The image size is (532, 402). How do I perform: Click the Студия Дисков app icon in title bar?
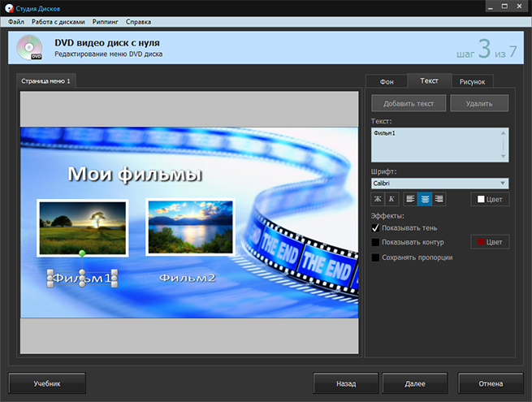click(8, 6)
